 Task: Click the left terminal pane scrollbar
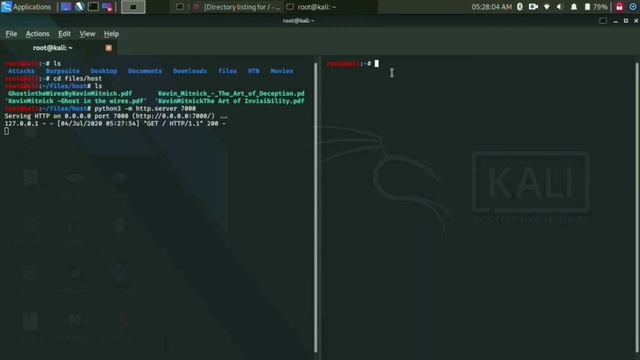[x=316, y=207]
